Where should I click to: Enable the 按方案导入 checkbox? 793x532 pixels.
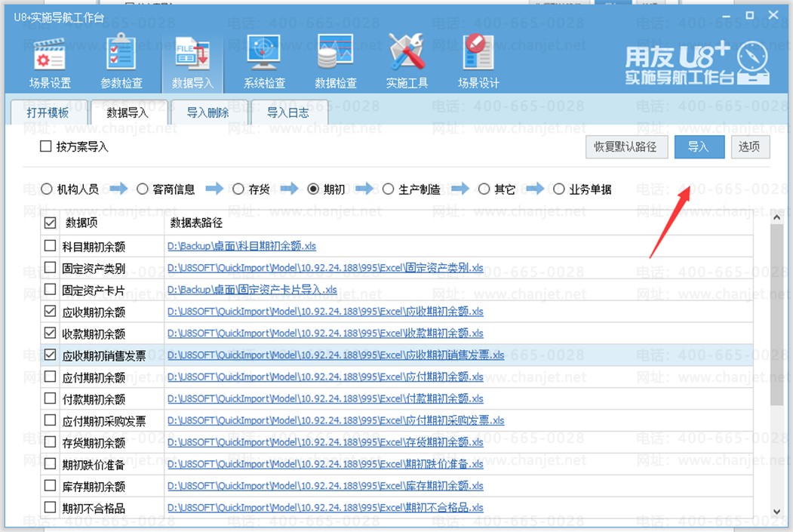pos(45,146)
